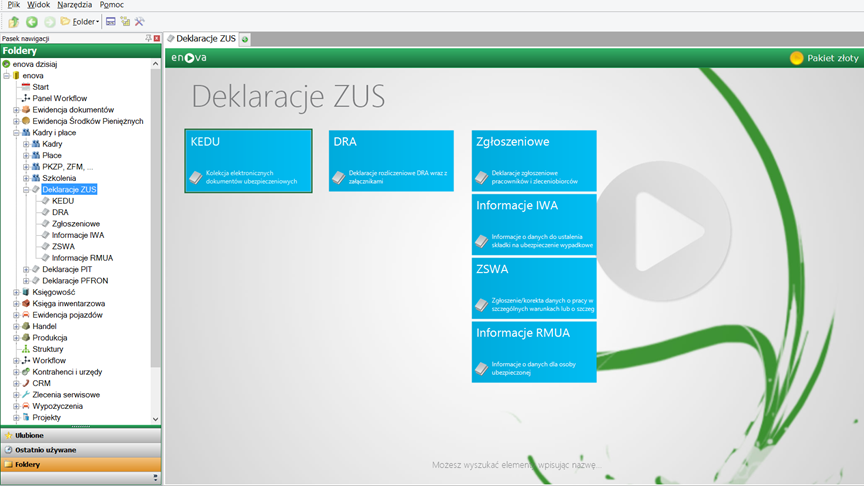Expand Ewidencja dokumentów node
864x486 pixels.
(x=17, y=110)
